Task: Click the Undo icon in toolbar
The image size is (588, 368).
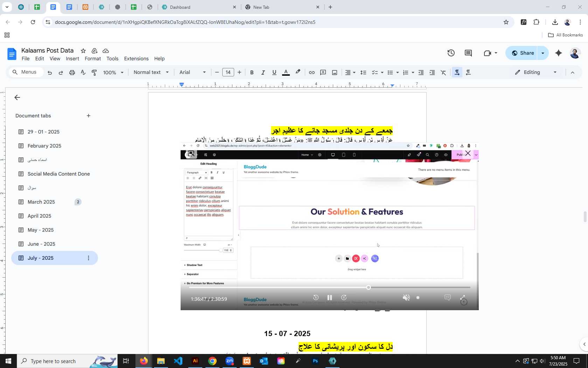Action: click(50, 73)
